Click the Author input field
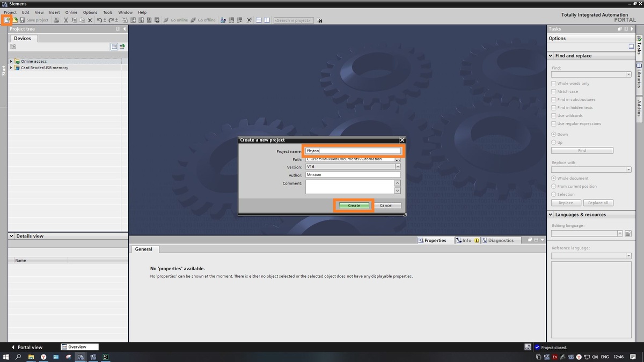The image size is (644, 362). click(x=353, y=175)
